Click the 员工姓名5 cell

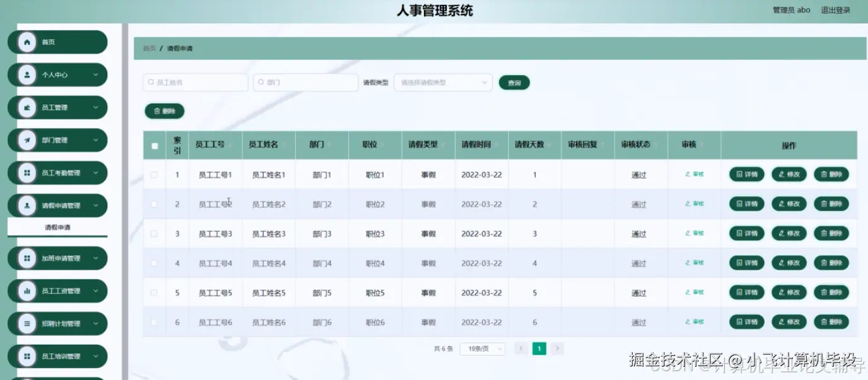(x=269, y=293)
